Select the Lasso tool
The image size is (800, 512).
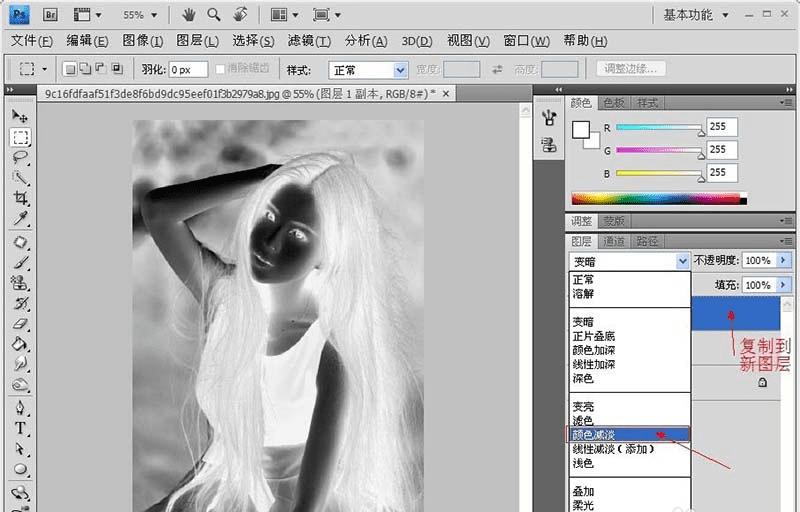point(20,157)
